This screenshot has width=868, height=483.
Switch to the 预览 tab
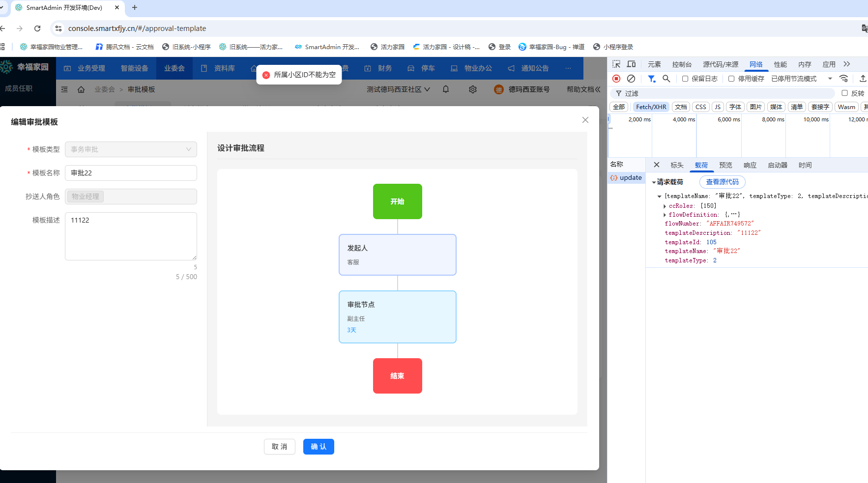[x=725, y=165]
